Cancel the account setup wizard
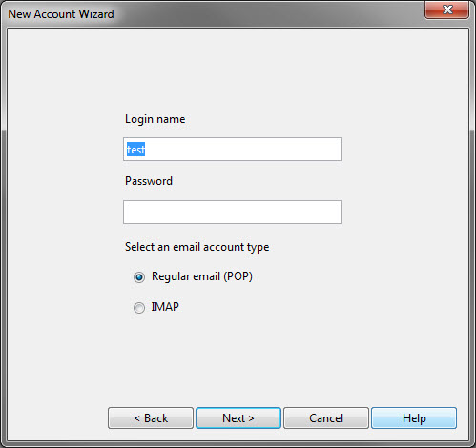Viewport: 476px width, 448px height. [x=326, y=418]
